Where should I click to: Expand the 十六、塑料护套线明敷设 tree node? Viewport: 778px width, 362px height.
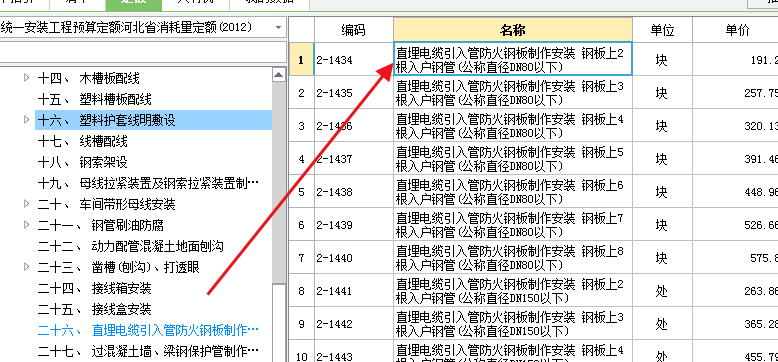[x=27, y=120]
